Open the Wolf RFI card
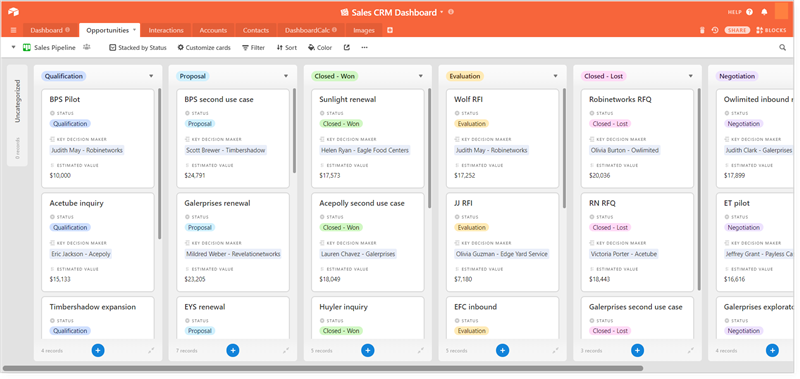The width and height of the screenshot is (800, 379). point(502,138)
